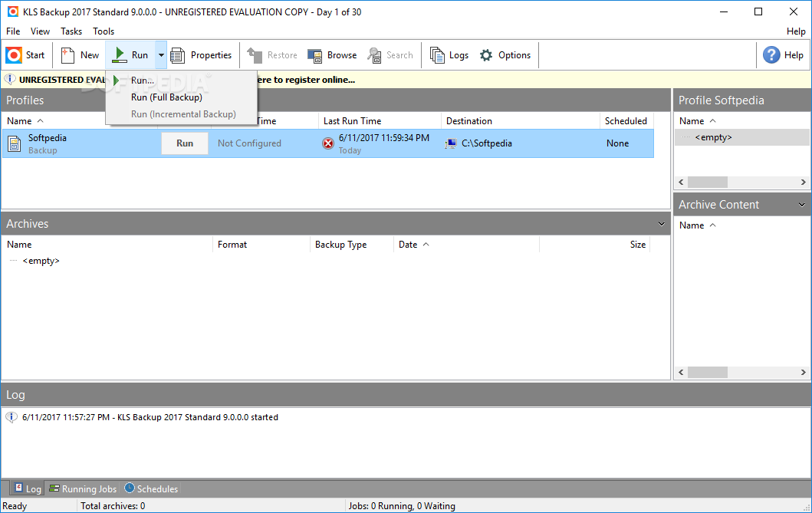Screen dimensions: 812x513
Task: Click the log entry KLS Backup started
Action: 150,417
